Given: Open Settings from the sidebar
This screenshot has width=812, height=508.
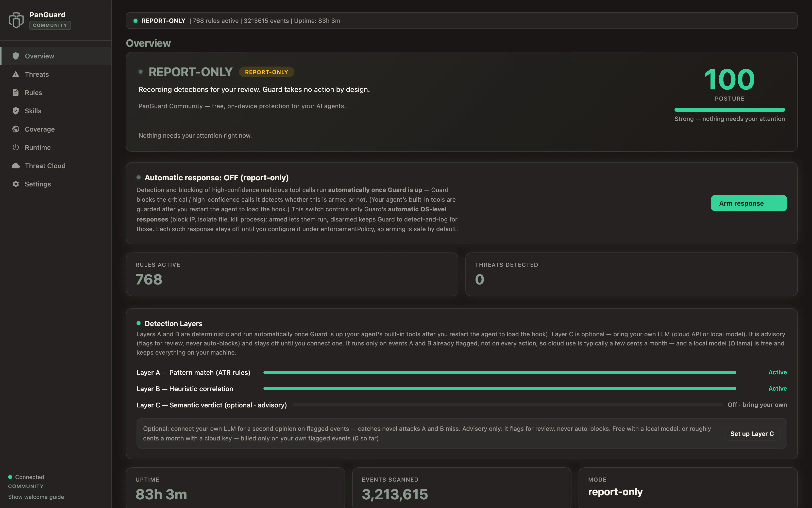Looking at the screenshot, I should [x=56, y=184].
